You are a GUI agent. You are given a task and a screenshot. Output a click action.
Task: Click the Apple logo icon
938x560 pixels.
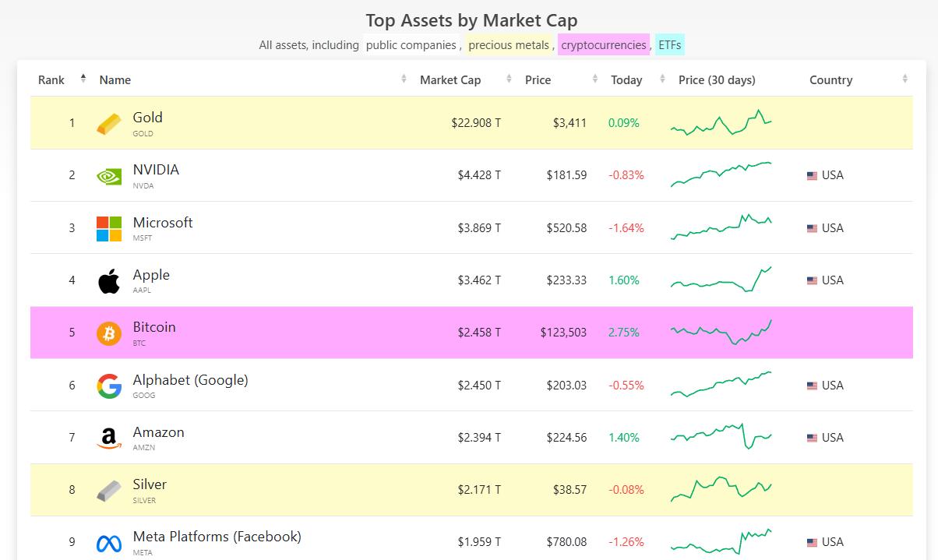click(x=109, y=280)
